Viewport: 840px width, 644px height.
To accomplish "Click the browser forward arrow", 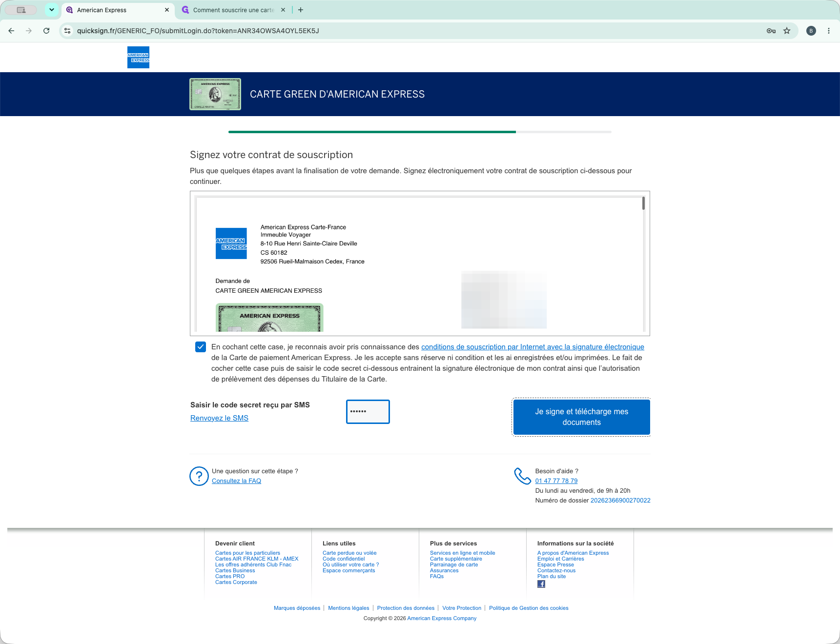I will 29,31.
